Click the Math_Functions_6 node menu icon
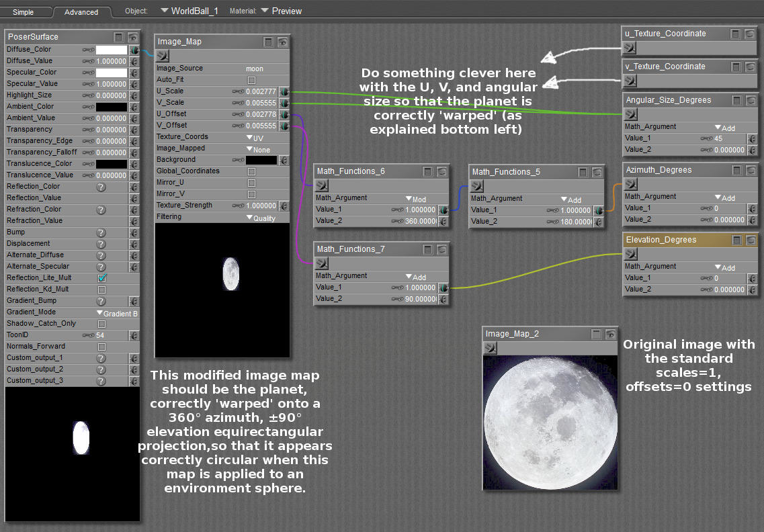764x532 pixels. pyautogui.click(x=427, y=171)
